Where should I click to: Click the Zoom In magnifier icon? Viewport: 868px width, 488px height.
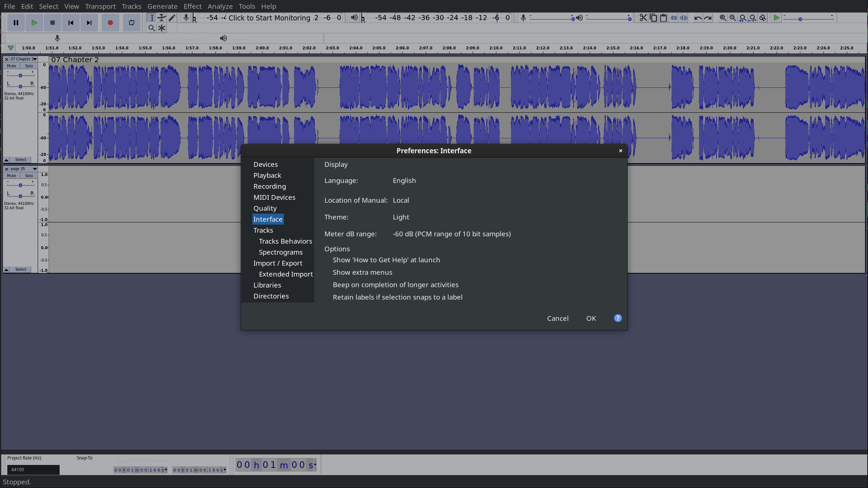(723, 18)
